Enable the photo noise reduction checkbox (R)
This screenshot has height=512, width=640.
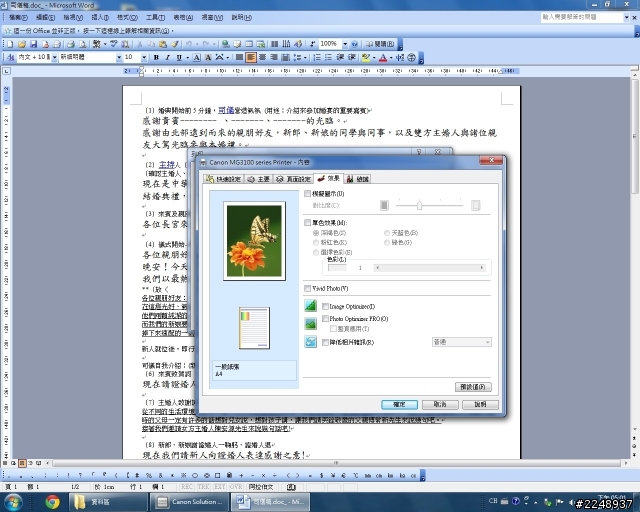click(x=325, y=343)
